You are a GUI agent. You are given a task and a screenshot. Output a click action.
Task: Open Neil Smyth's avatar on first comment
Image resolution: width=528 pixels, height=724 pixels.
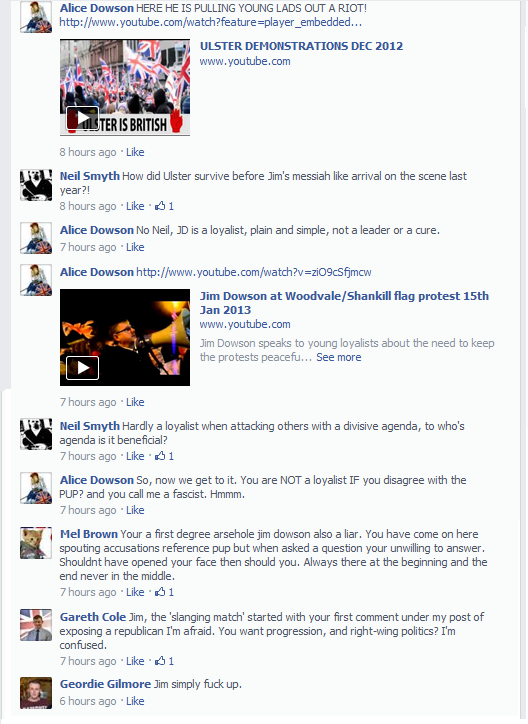click(x=36, y=185)
